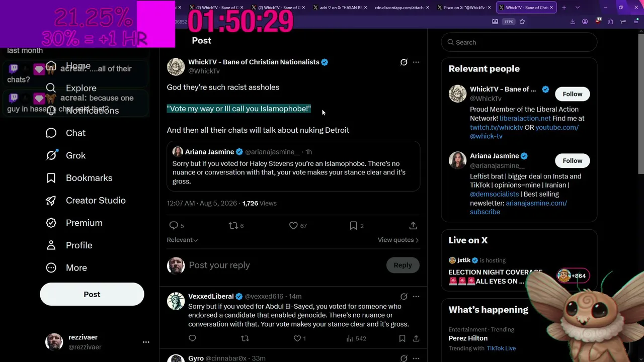Open account menu dots beside rezzivaer
Image resolution: width=644 pixels, height=362 pixels.
point(146,342)
